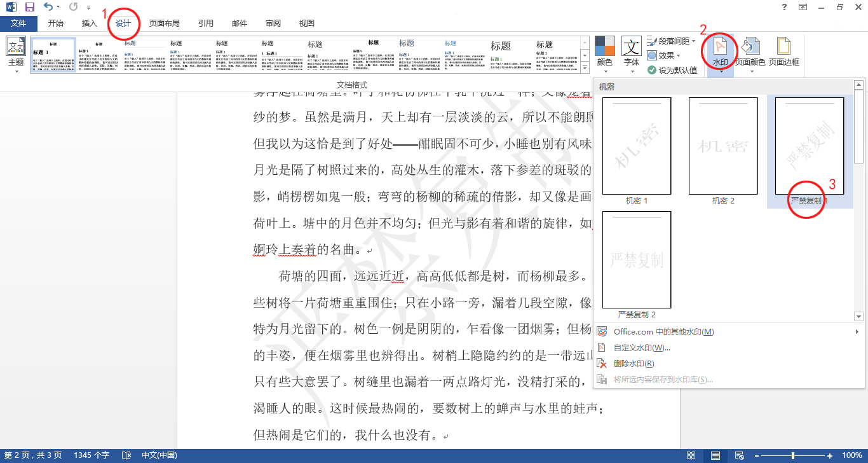The width and height of the screenshot is (868, 463).
Task: Select 删除水印 to remove watermark
Action: pos(728,363)
